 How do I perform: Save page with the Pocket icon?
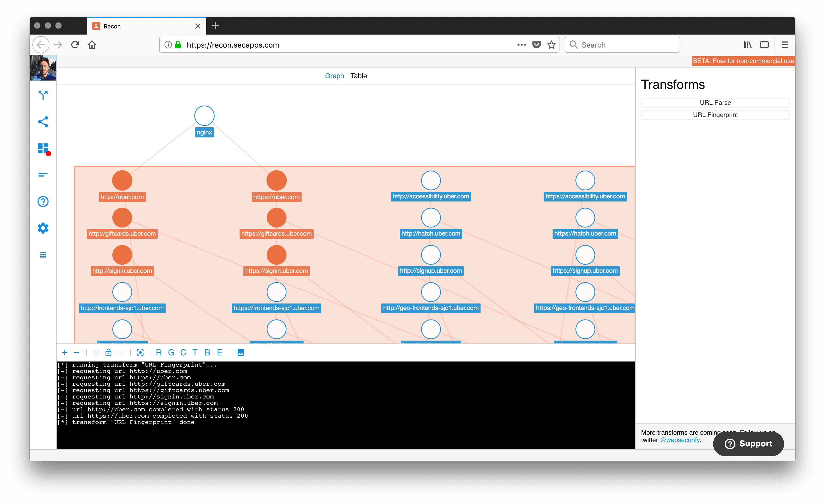[x=536, y=45]
